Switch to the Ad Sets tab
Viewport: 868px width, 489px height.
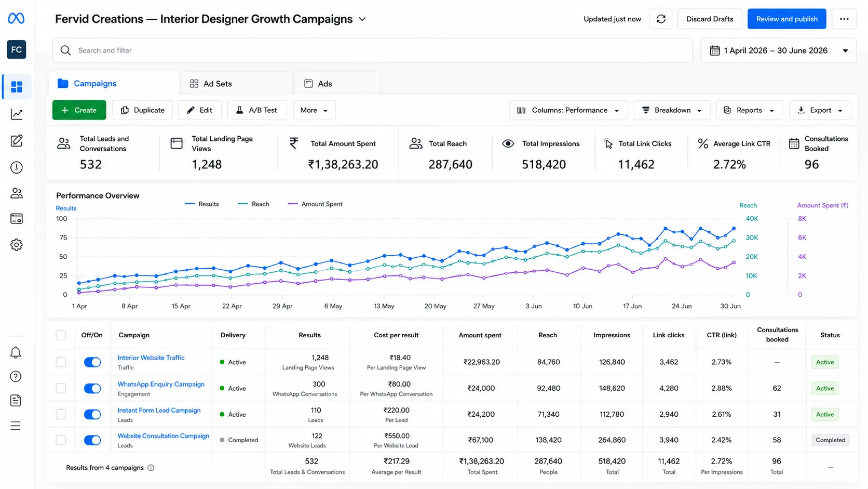(x=236, y=83)
